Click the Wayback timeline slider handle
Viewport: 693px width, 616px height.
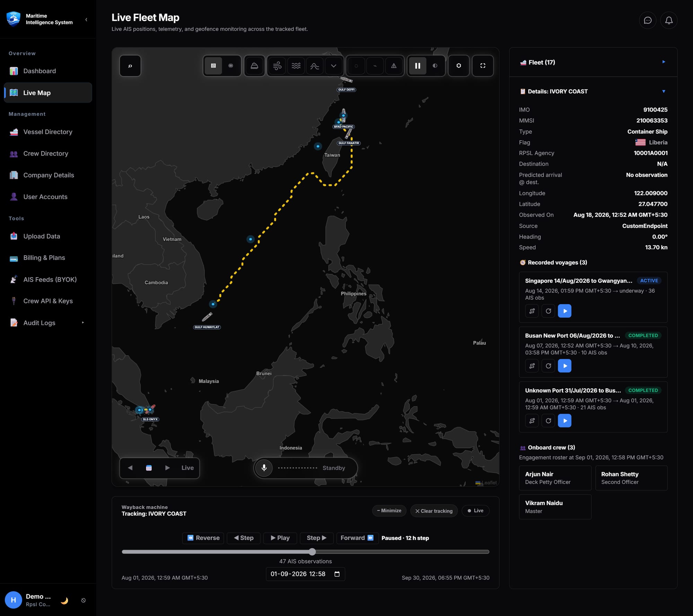coord(312,552)
